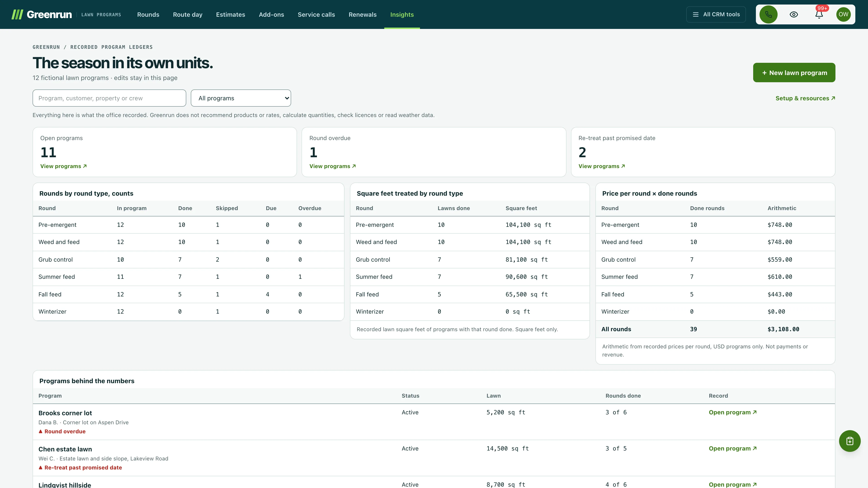Click the GREENRUN breadcrumb
Image resolution: width=868 pixels, height=488 pixels.
tap(46, 47)
